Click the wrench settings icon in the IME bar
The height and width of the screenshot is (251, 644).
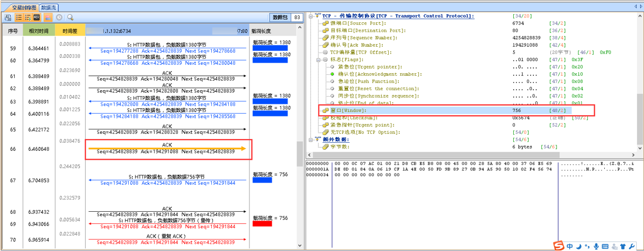632,246
